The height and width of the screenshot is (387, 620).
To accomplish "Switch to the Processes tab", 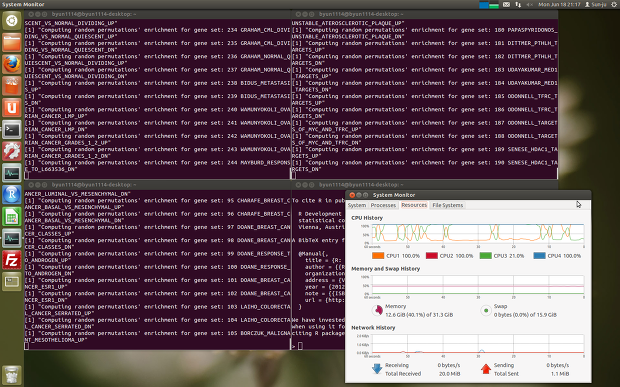I will (x=383, y=205).
